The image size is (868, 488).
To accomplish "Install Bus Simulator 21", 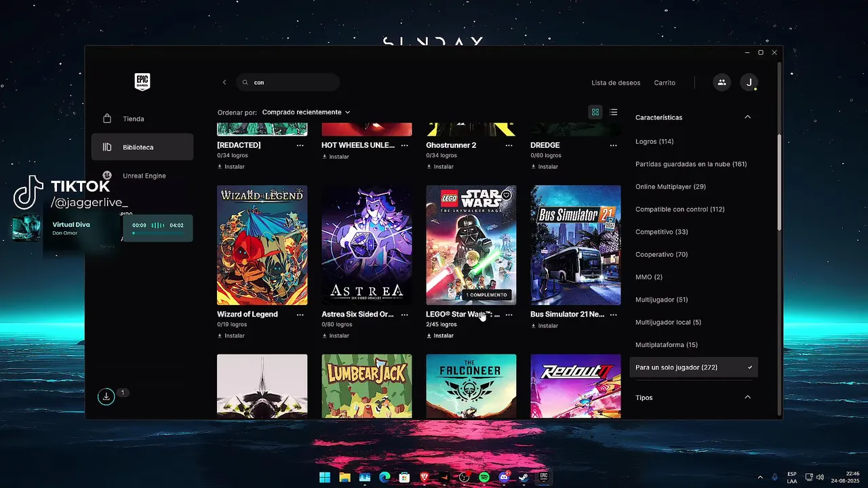I will click(545, 326).
